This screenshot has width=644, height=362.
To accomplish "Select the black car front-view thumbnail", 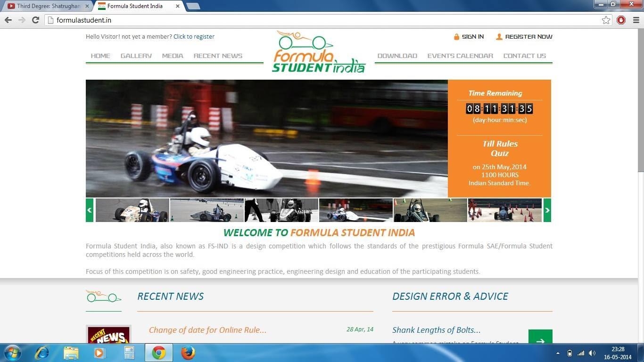I will [x=430, y=210].
